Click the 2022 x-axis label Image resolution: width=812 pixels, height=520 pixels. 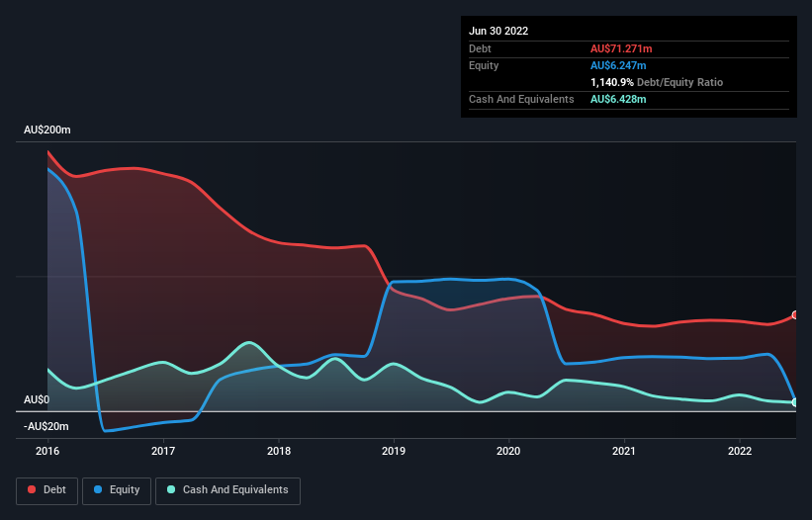coord(740,451)
